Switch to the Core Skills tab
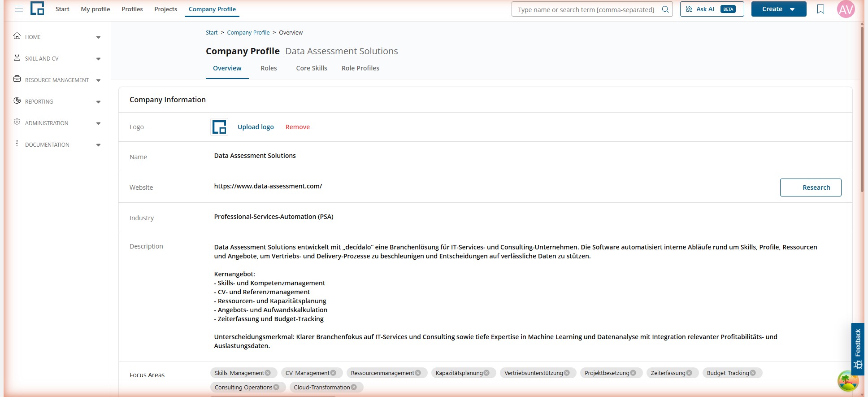 click(312, 68)
